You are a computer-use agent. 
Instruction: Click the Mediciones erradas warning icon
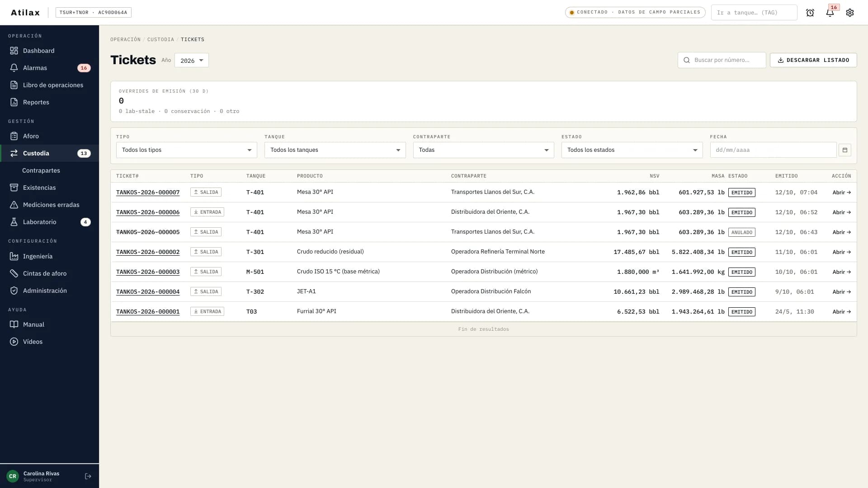[14, 205]
